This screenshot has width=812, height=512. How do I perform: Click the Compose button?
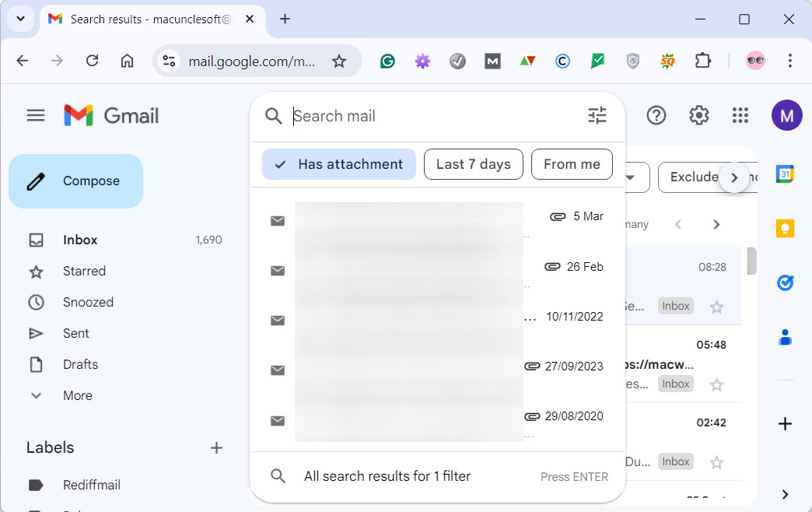[76, 181]
